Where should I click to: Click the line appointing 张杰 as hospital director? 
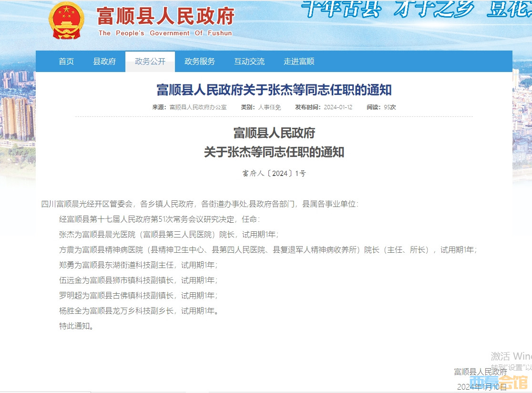click(x=168, y=235)
